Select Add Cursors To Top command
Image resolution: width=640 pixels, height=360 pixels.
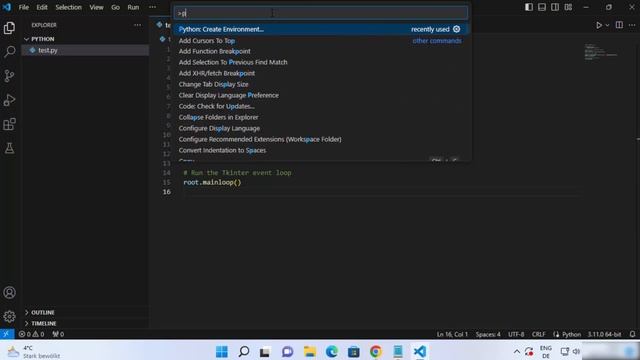point(321,40)
